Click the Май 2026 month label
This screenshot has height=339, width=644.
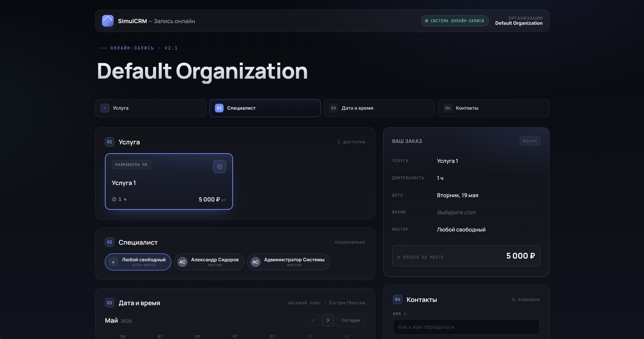click(118, 321)
